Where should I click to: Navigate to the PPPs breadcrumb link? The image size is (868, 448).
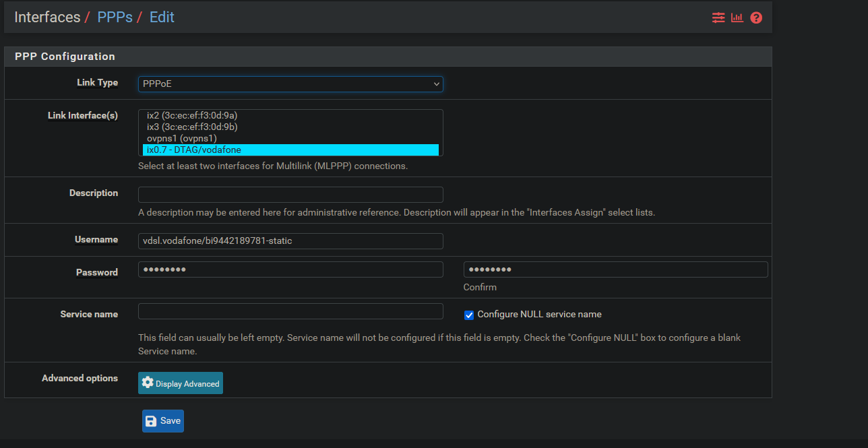115,18
